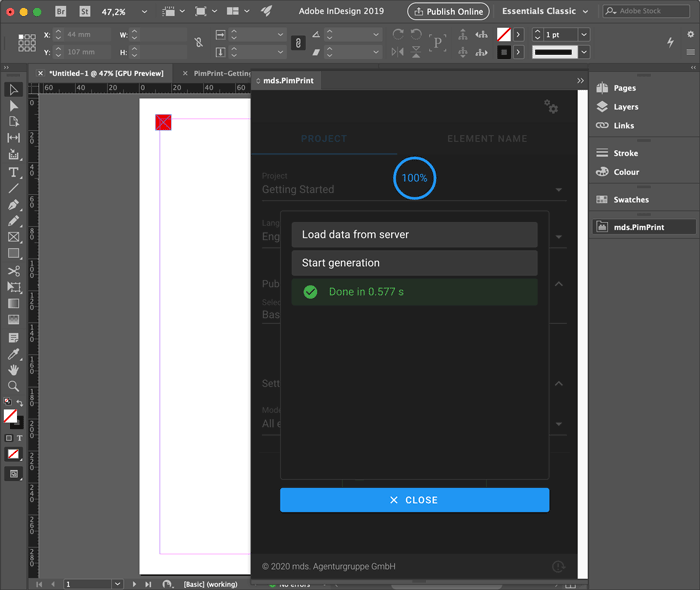Open the Links panel
700x590 pixels.
623,125
